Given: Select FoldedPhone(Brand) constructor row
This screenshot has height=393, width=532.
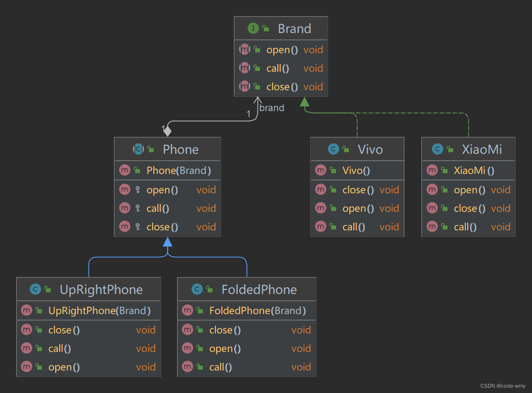Looking at the screenshot, I should (247, 310).
